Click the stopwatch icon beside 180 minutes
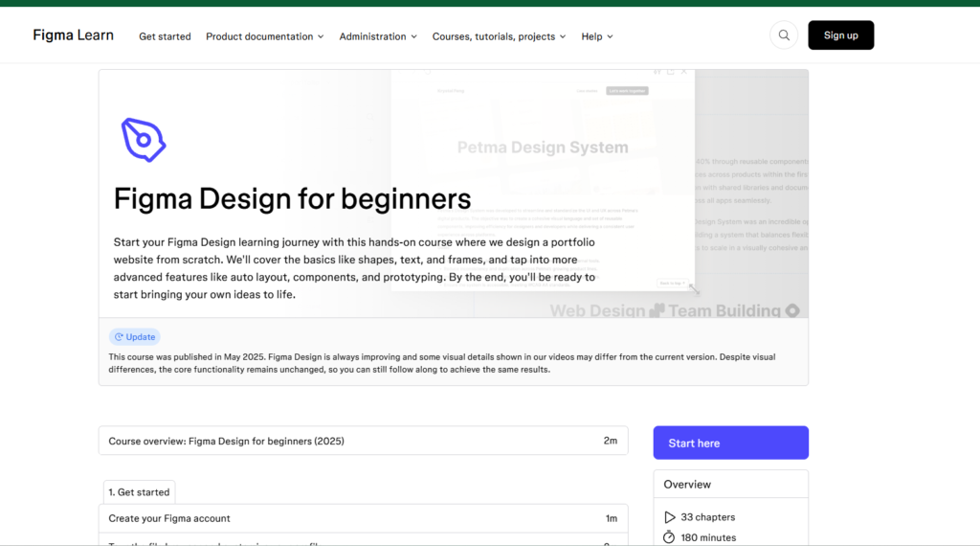The height and width of the screenshot is (546, 980). coord(669,537)
